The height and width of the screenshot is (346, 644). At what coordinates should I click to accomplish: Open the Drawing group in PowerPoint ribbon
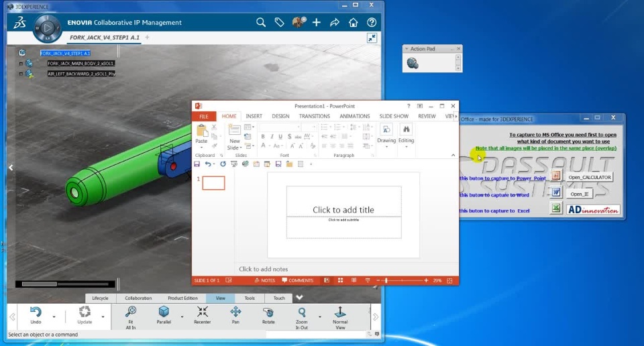[x=386, y=135]
